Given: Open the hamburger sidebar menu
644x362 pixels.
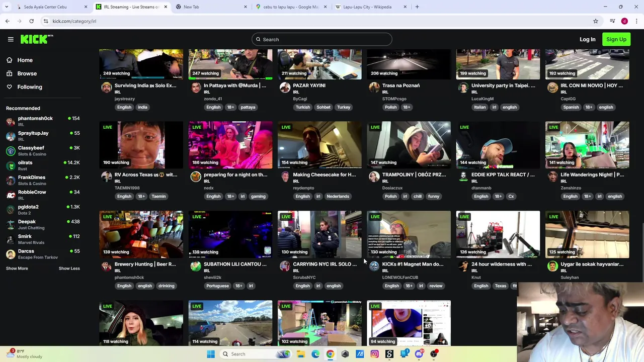Looking at the screenshot, I should coord(11,39).
